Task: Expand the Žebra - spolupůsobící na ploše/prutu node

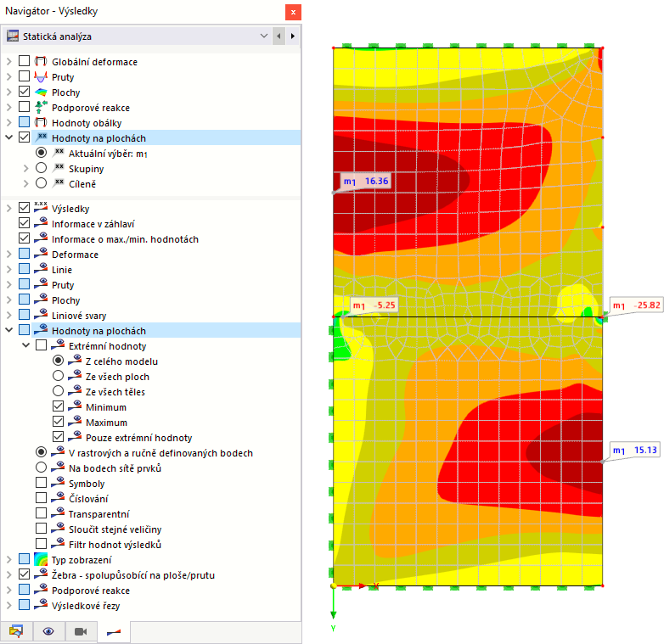Action: 8,574
